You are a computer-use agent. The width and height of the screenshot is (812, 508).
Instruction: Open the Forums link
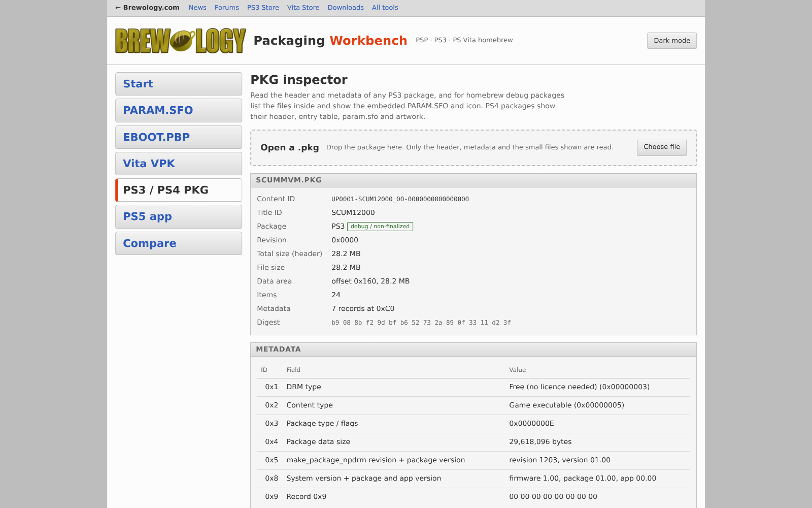click(226, 8)
